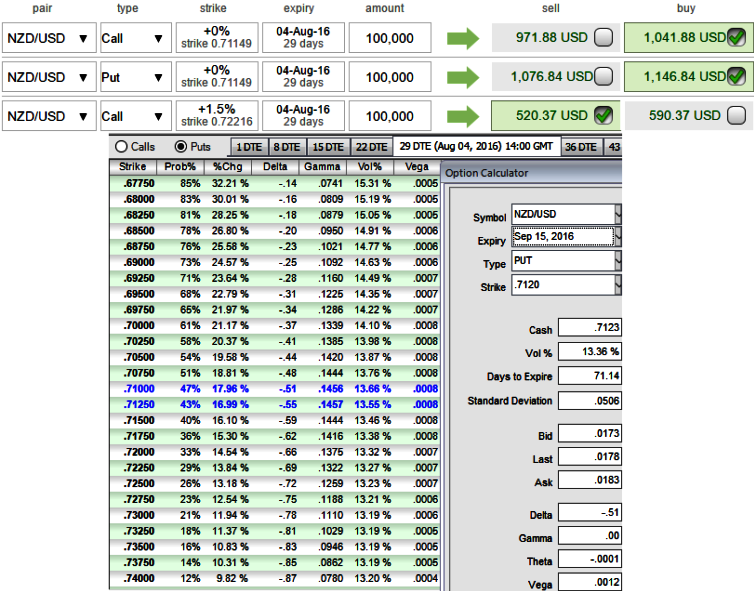Select the 22 DTE tab
754x591 pixels.
coord(370,147)
